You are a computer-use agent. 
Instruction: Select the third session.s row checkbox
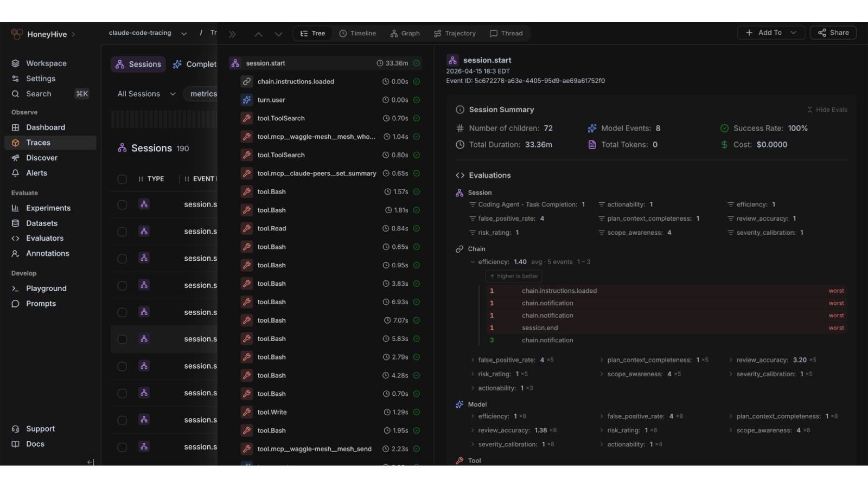point(122,259)
